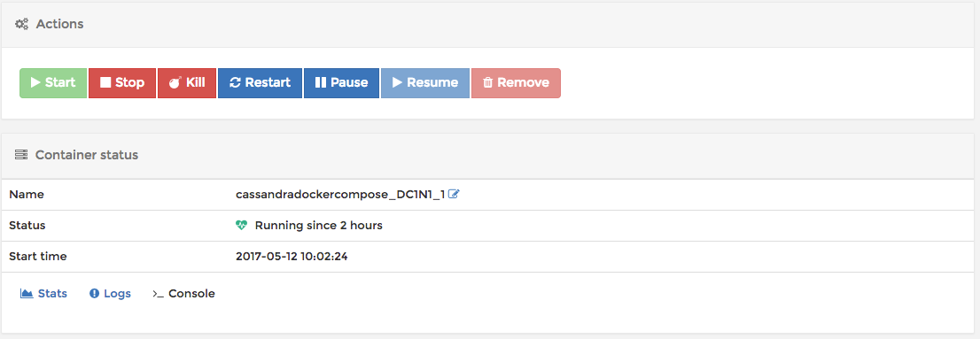Remove the container using trash button

click(x=516, y=83)
